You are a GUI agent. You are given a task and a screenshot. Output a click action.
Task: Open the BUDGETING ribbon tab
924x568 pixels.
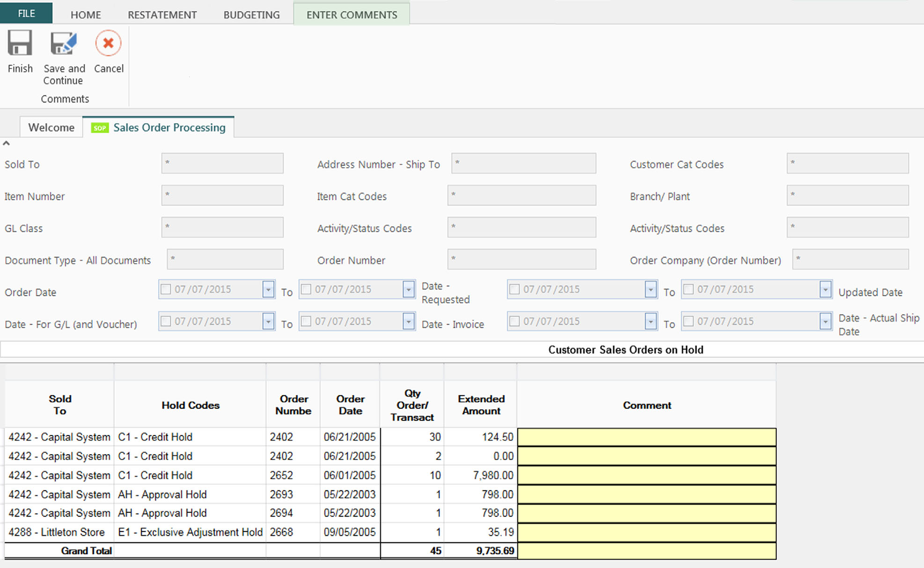coord(251,15)
